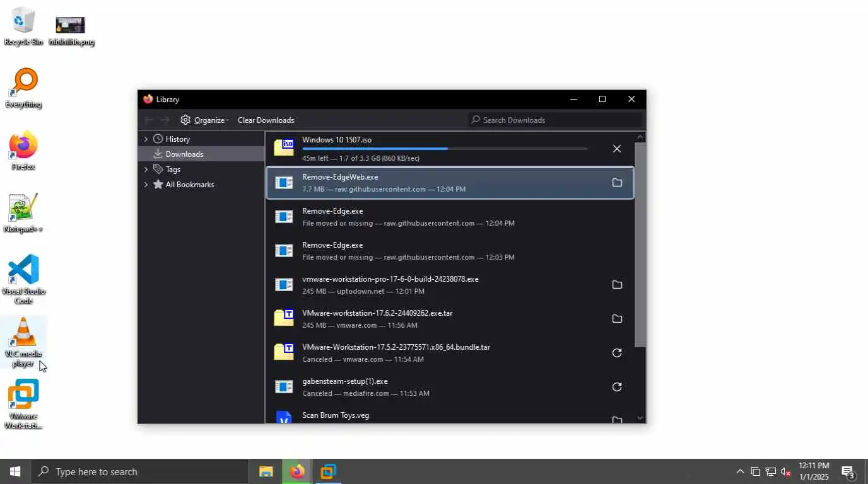Image resolution: width=868 pixels, height=484 pixels.
Task: Click the vmware-workstation-pro exe file icon
Action: (x=284, y=285)
